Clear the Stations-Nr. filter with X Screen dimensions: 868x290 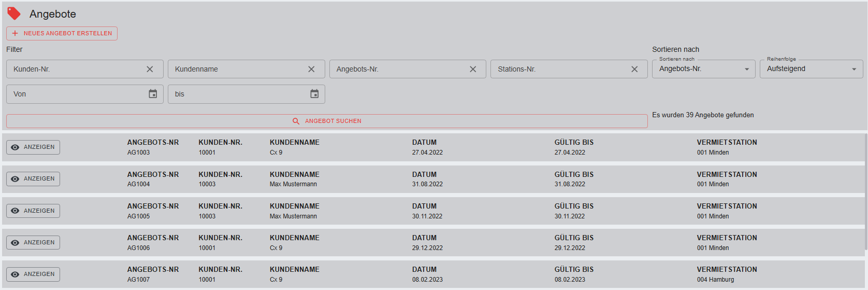pyautogui.click(x=634, y=69)
